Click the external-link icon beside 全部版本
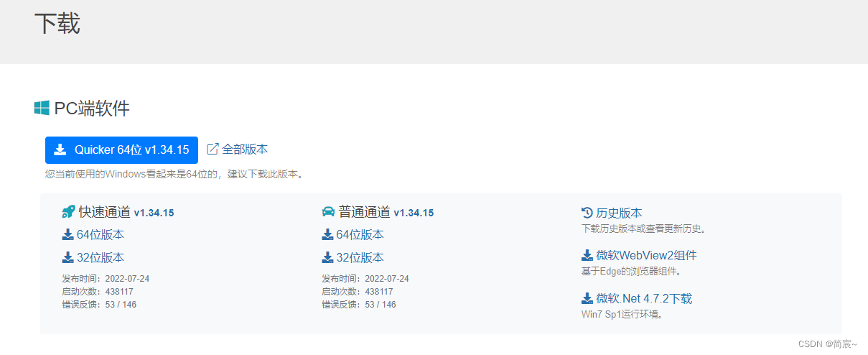The height and width of the screenshot is (355, 868). pyautogui.click(x=213, y=149)
